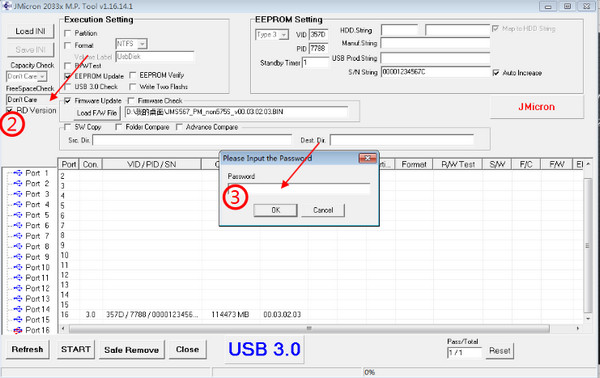Click the USB Prod String field
The image size is (600, 378).
(x=435, y=58)
